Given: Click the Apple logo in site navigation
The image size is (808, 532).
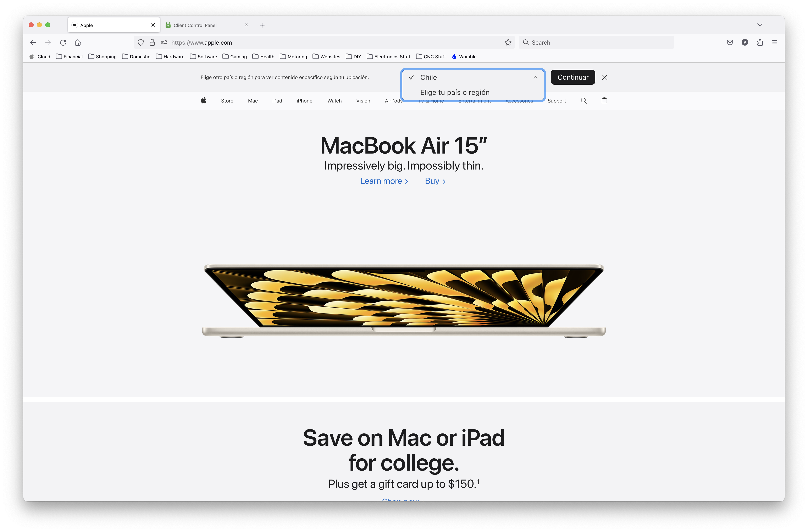Looking at the screenshot, I should (203, 100).
